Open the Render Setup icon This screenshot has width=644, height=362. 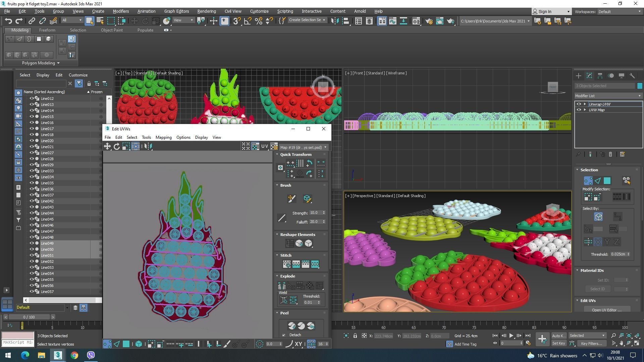429,21
